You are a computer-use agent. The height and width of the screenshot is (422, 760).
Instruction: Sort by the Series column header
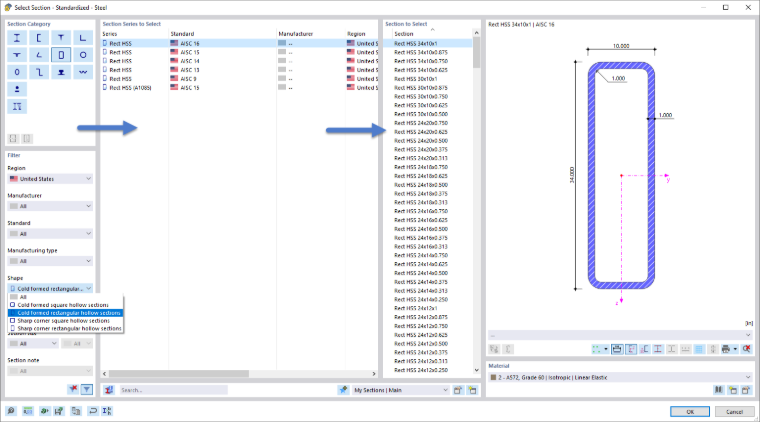click(x=134, y=34)
